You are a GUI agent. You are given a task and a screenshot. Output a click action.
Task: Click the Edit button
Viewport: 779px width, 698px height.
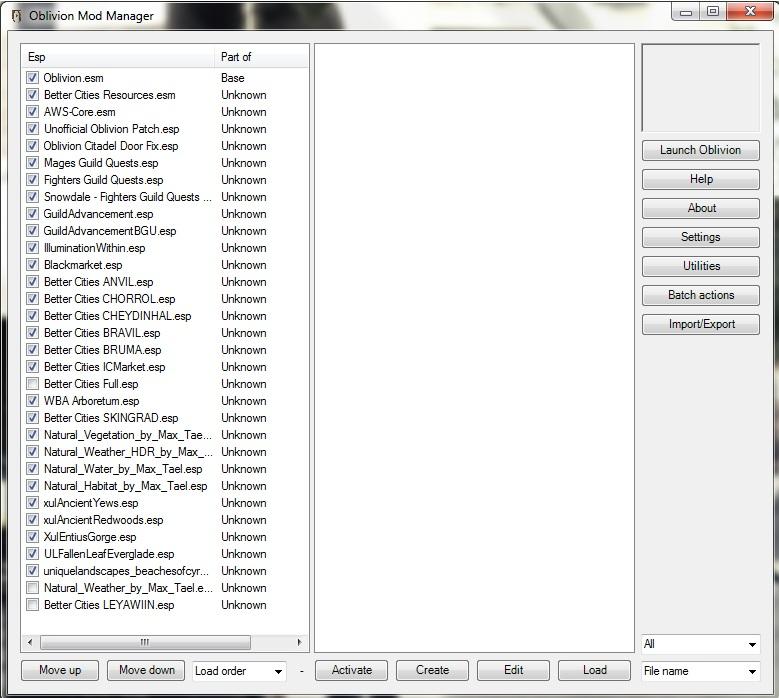pos(513,670)
